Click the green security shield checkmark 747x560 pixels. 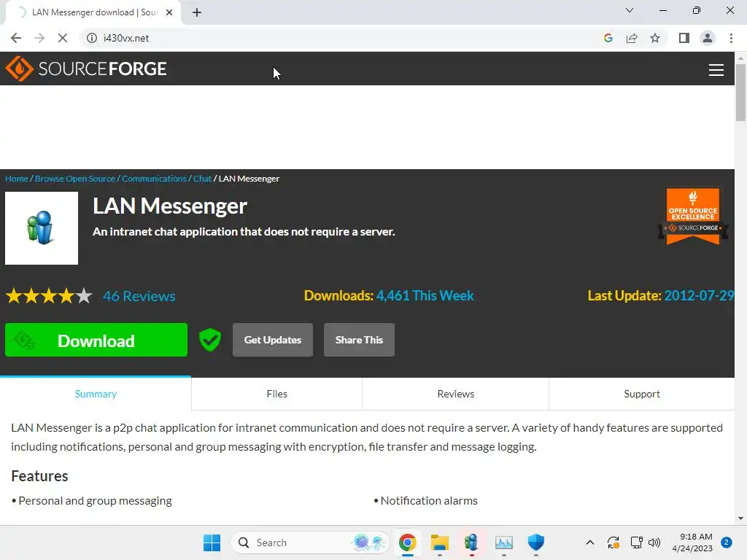tap(209, 340)
